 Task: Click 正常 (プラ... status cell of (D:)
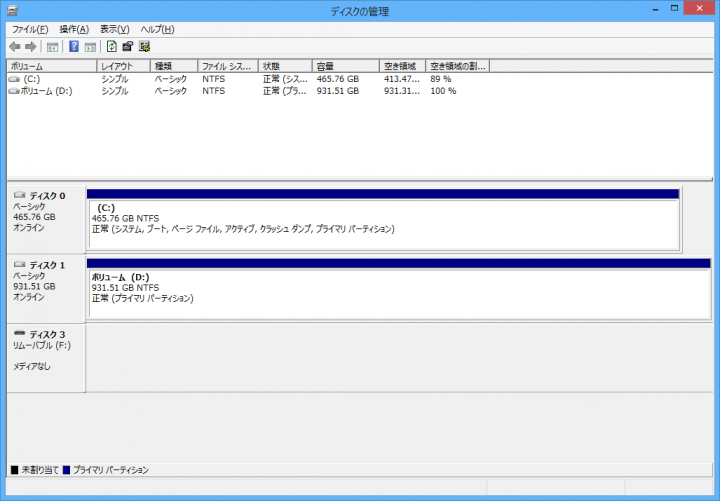point(285,91)
